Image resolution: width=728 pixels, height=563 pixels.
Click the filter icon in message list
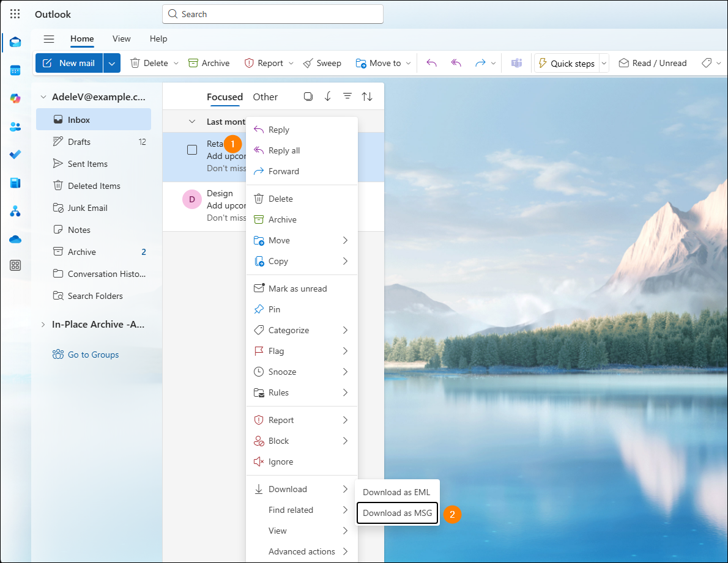(347, 97)
